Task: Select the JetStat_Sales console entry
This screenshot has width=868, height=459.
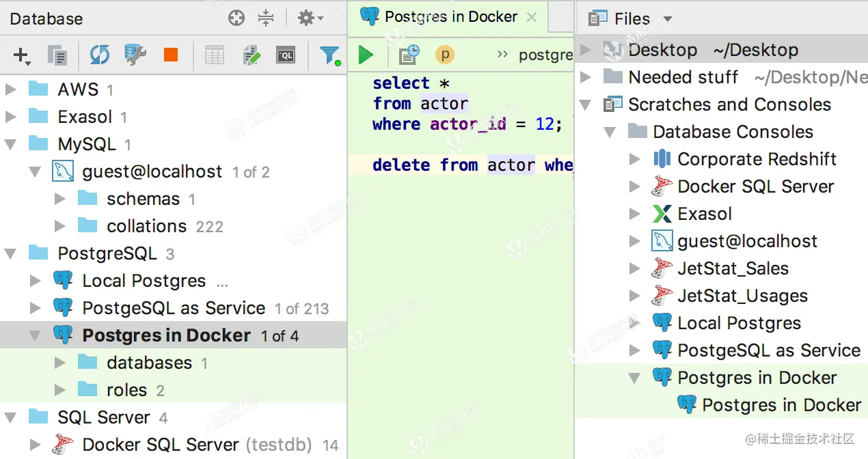Action: (733, 268)
